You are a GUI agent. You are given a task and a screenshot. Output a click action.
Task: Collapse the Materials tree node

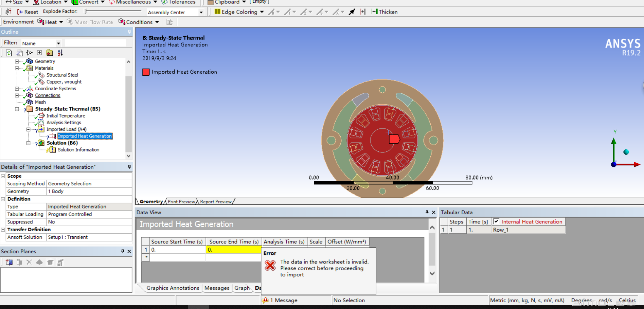pyautogui.click(x=17, y=68)
